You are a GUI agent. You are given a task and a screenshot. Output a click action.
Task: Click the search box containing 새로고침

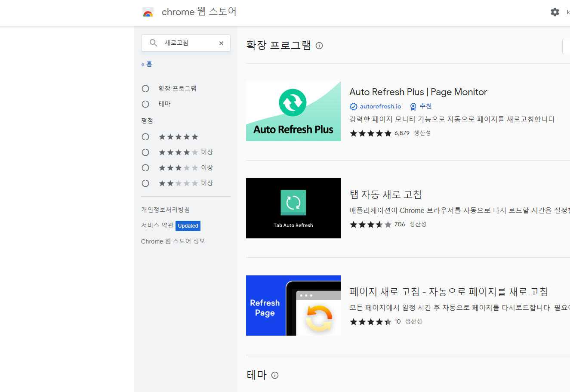(x=186, y=43)
